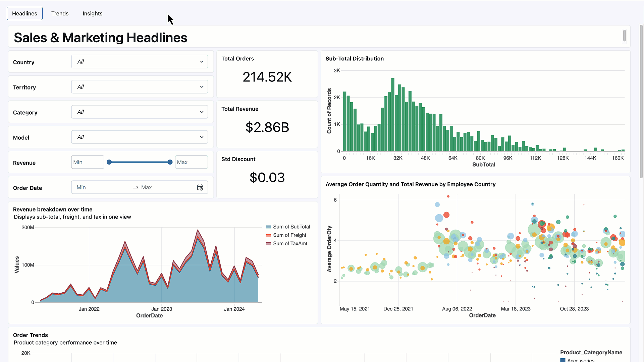Expand the Country filter dropdown
Screen dimensions: 644x362
click(x=140, y=62)
